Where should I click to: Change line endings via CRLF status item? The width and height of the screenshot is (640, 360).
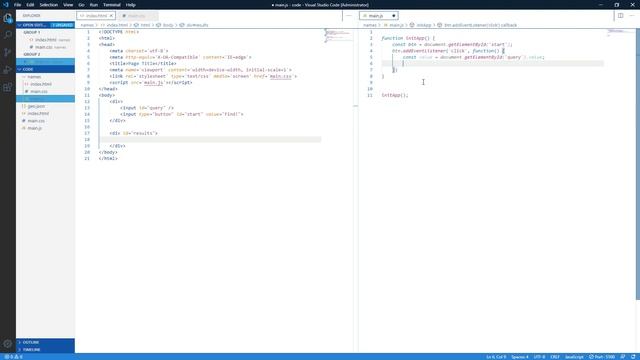(555, 357)
